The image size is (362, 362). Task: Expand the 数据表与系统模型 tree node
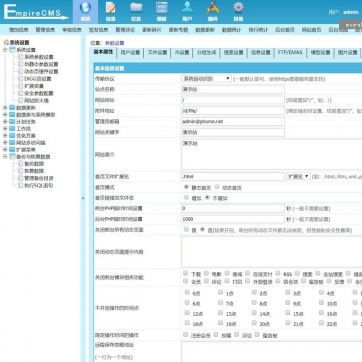(5, 115)
